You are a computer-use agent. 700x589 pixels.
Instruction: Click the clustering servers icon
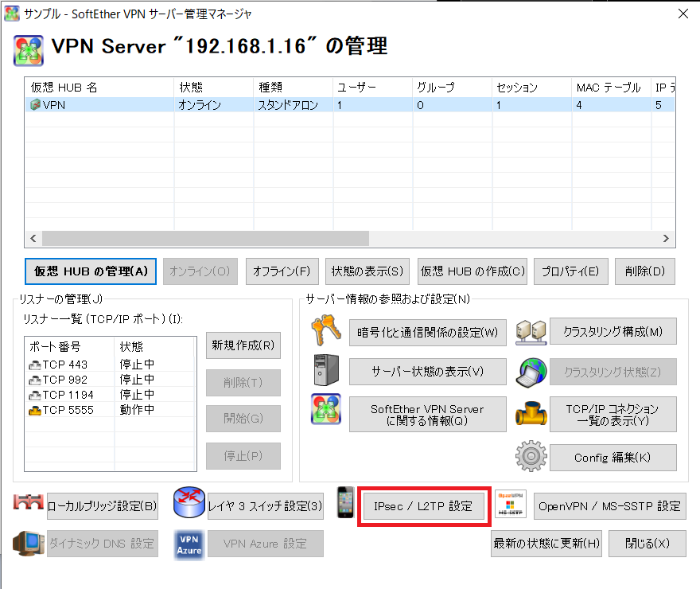click(531, 333)
